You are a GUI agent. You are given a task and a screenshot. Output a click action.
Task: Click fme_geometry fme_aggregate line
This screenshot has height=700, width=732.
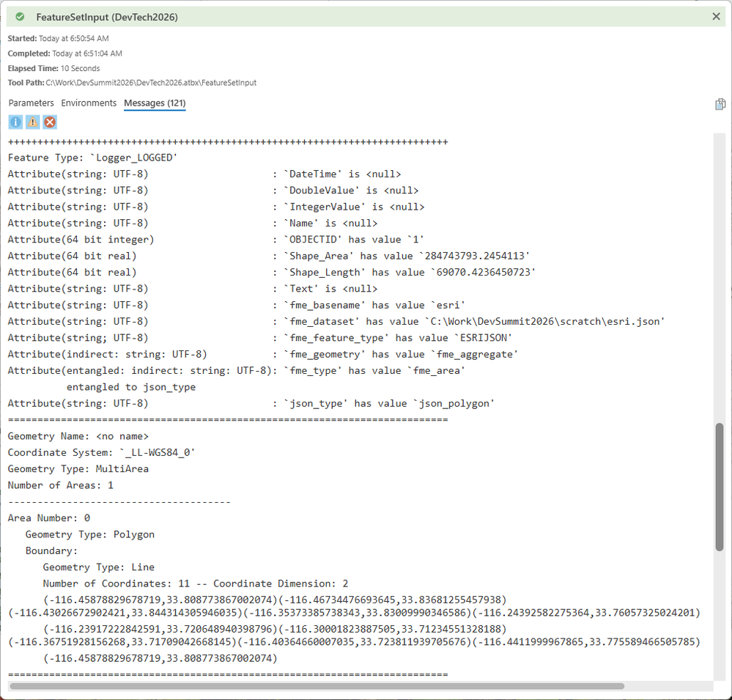tap(263, 355)
